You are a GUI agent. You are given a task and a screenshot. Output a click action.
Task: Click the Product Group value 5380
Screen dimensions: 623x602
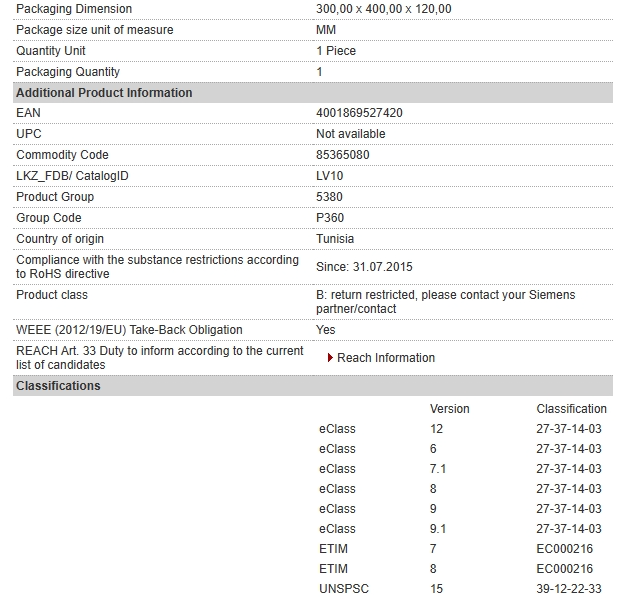pos(329,197)
